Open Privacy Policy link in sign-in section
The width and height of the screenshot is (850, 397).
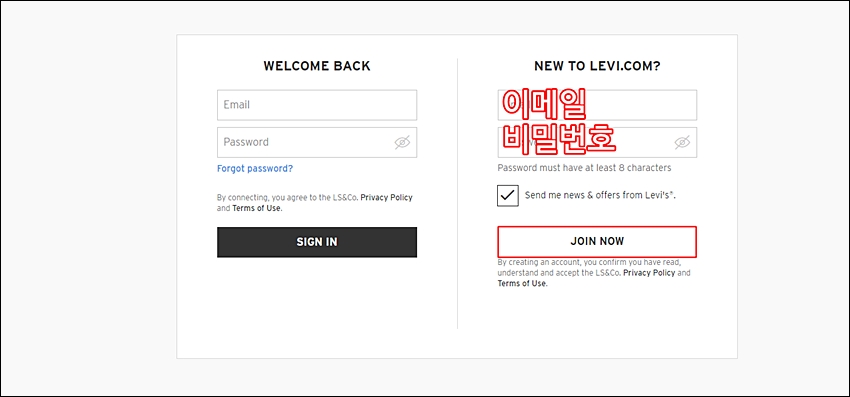[386, 197]
